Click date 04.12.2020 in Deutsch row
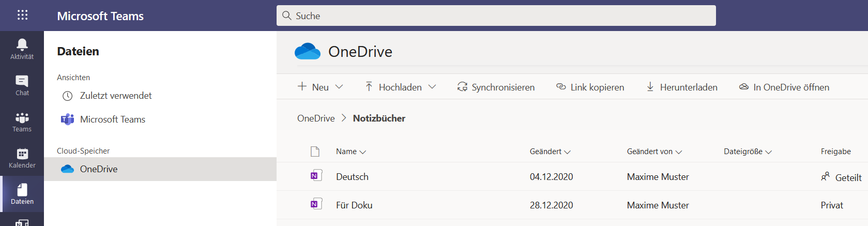This screenshot has width=868, height=226. (551, 177)
